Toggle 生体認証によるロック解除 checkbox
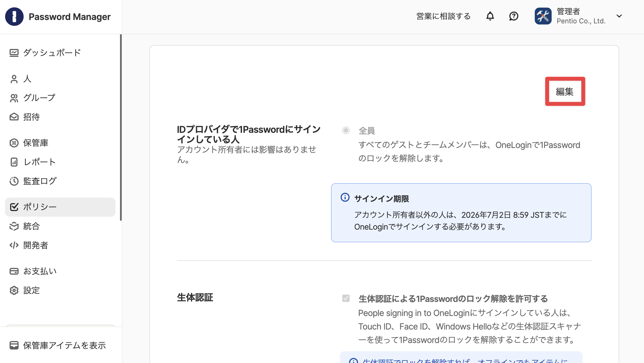Image resolution: width=644 pixels, height=363 pixels. click(x=346, y=298)
